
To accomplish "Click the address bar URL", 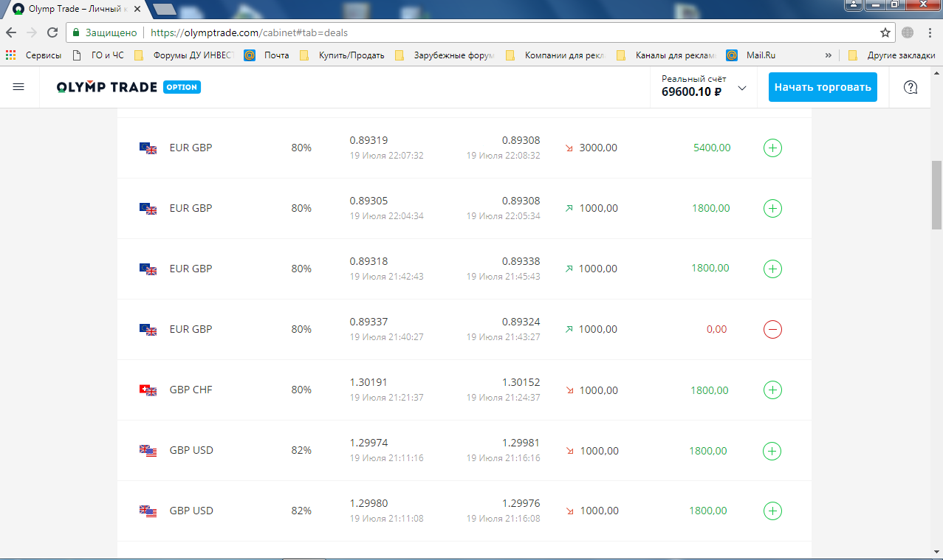I will coord(249,32).
